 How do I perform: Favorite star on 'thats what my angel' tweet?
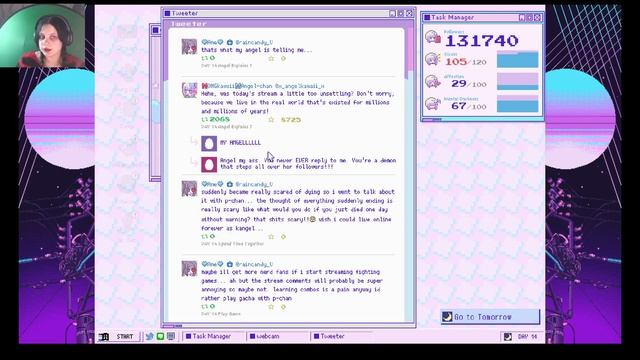tap(271, 58)
